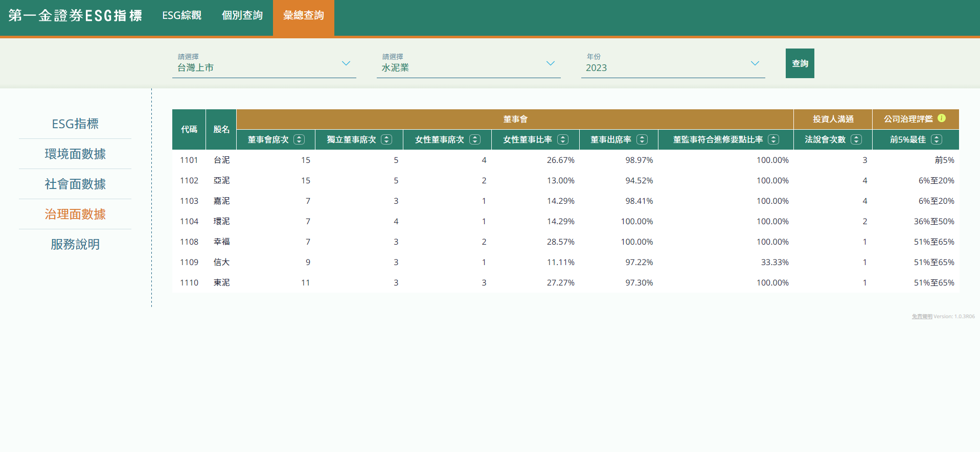
Task: Select 環境面數據 in the sidebar
Action: pyautogui.click(x=75, y=154)
